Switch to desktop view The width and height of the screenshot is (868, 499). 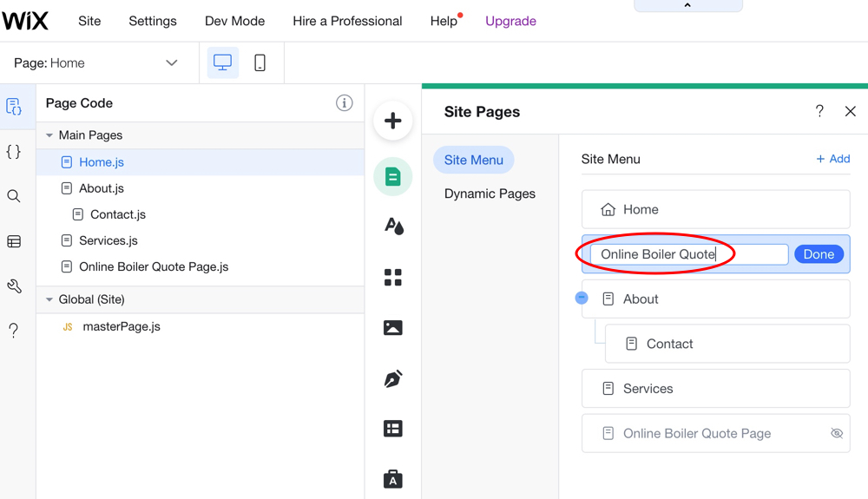pyautogui.click(x=222, y=62)
